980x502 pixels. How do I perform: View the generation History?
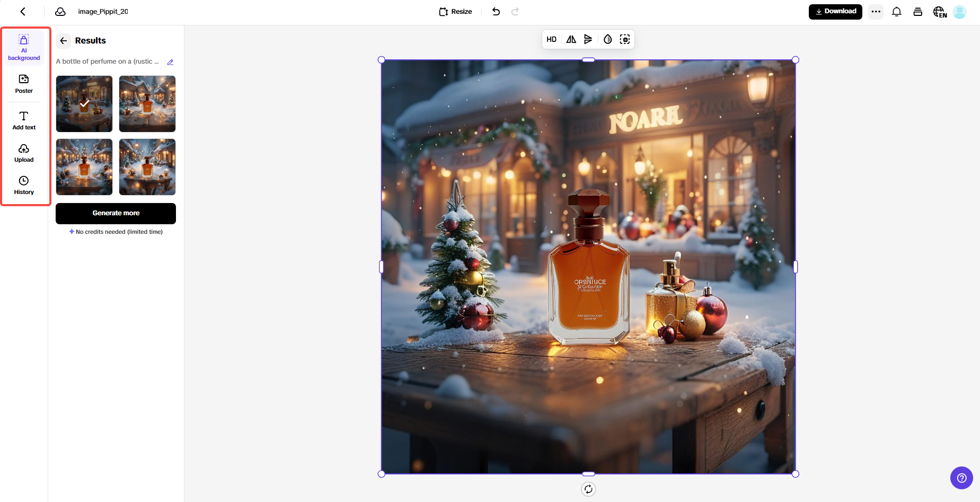click(x=23, y=185)
